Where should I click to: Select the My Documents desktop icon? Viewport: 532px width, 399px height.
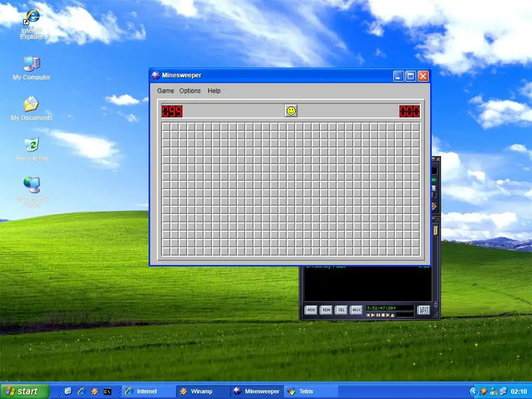coord(32,109)
